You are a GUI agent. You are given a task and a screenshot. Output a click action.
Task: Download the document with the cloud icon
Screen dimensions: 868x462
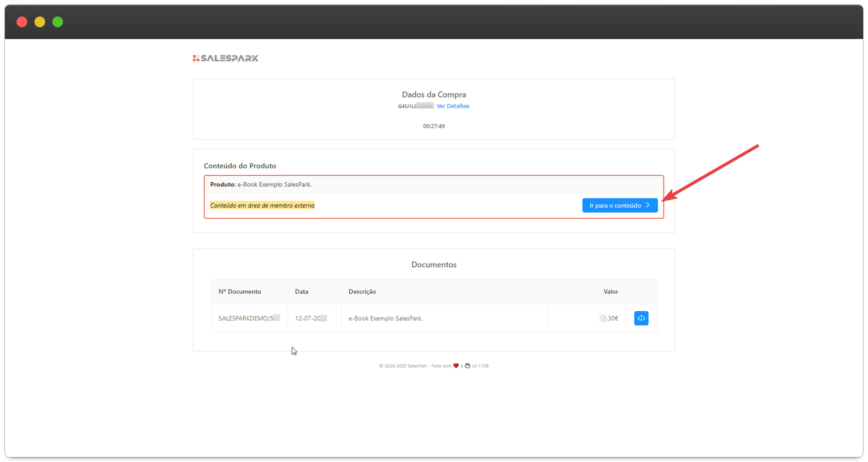tap(641, 318)
